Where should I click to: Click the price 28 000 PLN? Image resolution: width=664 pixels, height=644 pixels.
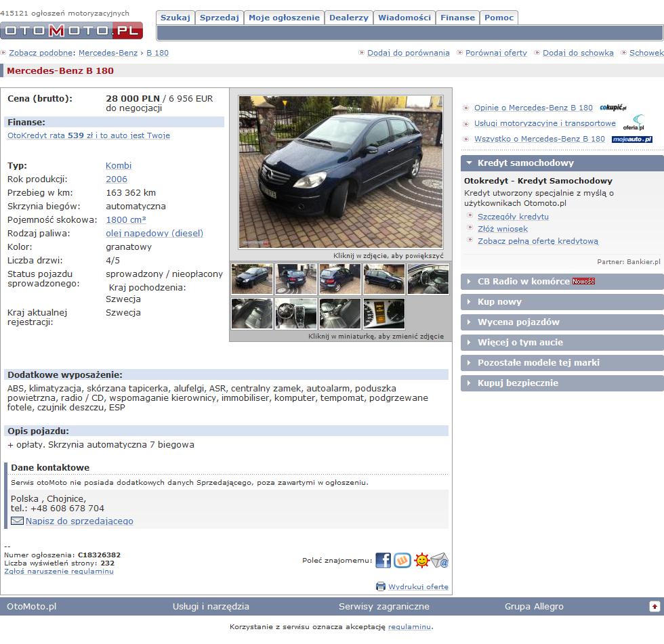point(133,99)
